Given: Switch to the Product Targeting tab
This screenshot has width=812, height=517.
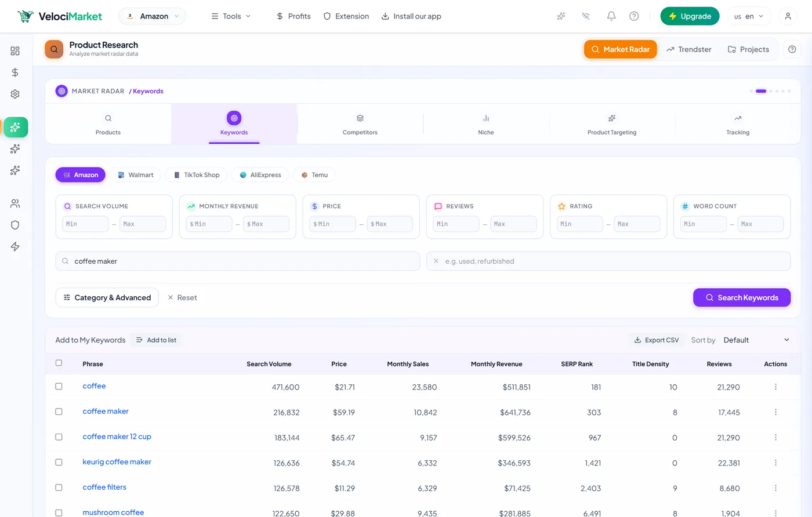Looking at the screenshot, I should (x=612, y=124).
